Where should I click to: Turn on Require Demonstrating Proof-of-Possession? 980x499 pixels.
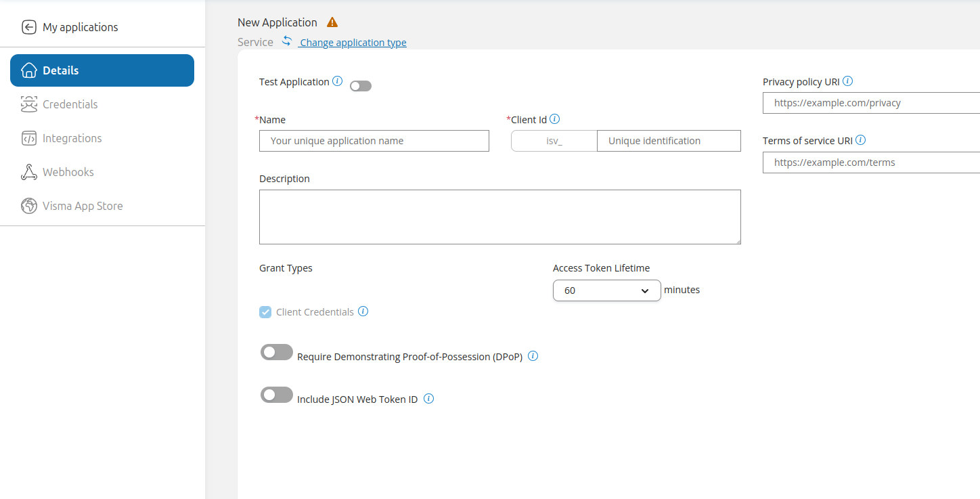[x=276, y=352]
